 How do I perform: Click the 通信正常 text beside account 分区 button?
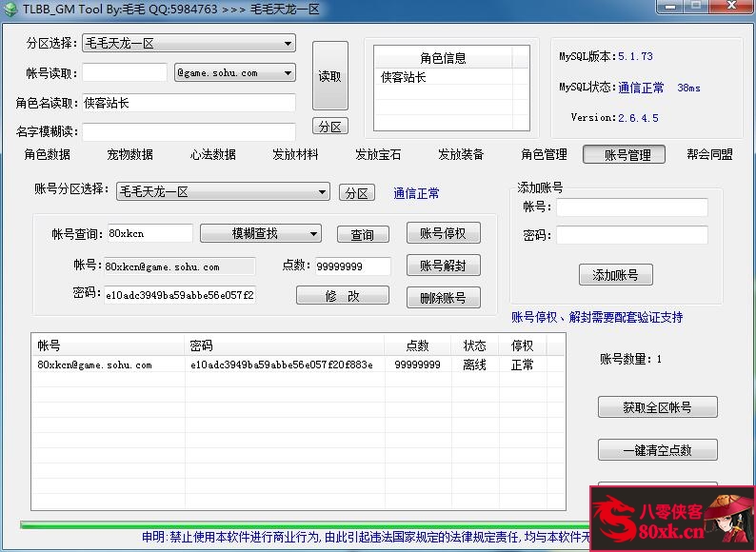point(416,193)
